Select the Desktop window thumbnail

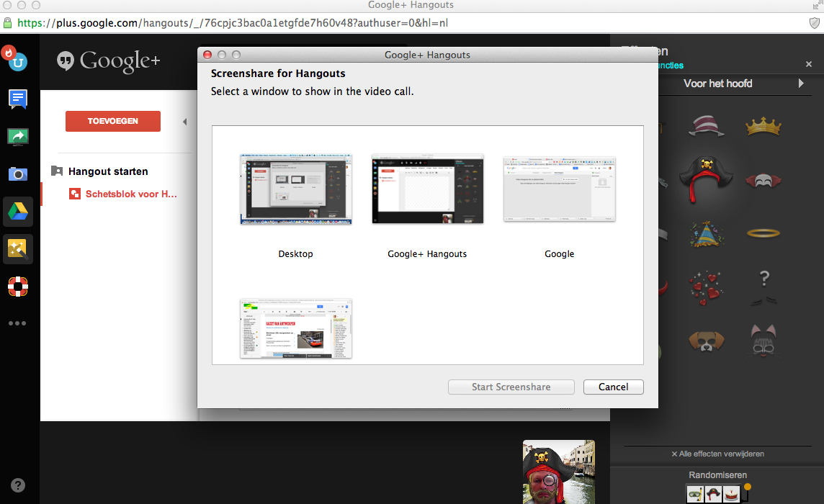click(x=296, y=189)
